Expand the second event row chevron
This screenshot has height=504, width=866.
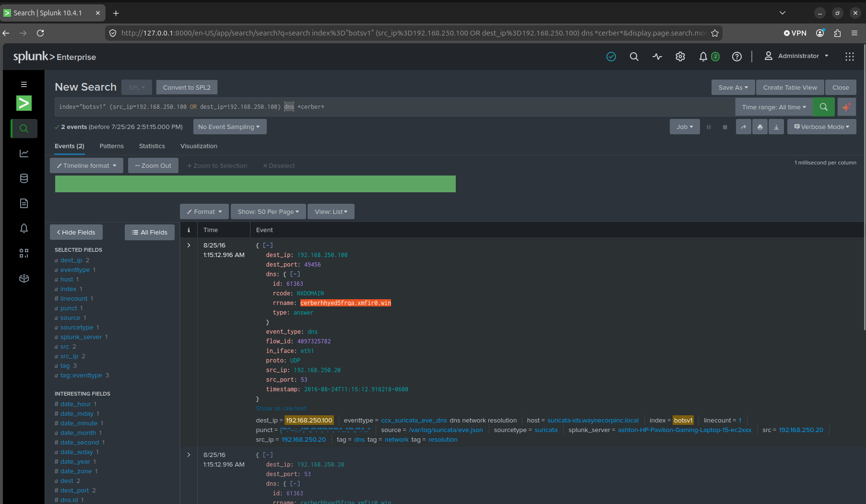(x=189, y=455)
